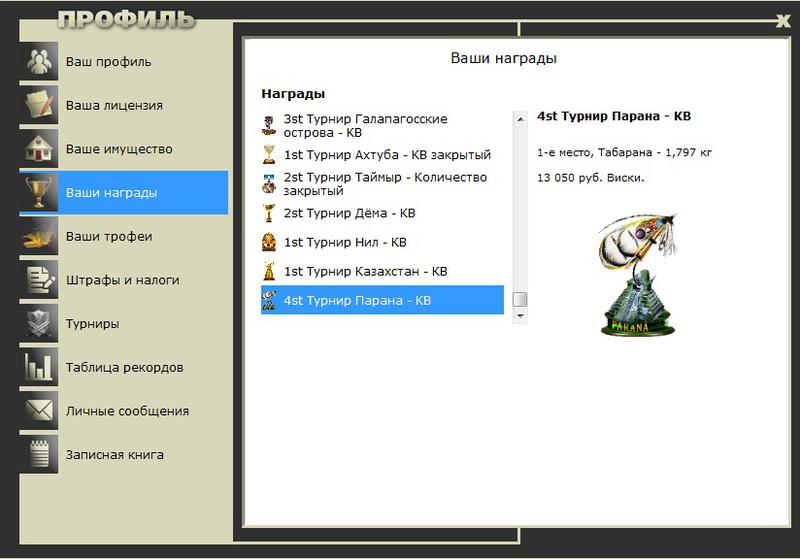Viewport: 800px width, 559px height.
Task: Click the people icon beside Ваш профиль
Action: [39, 61]
